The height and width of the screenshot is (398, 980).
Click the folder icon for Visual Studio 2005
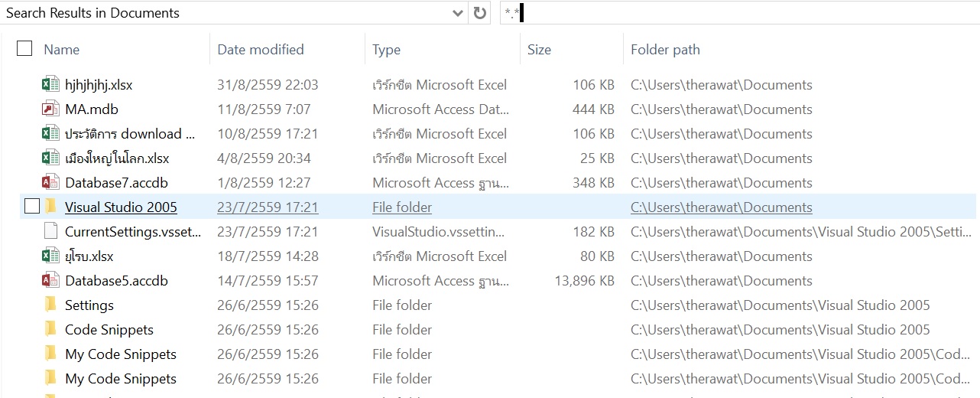tap(50, 207)
